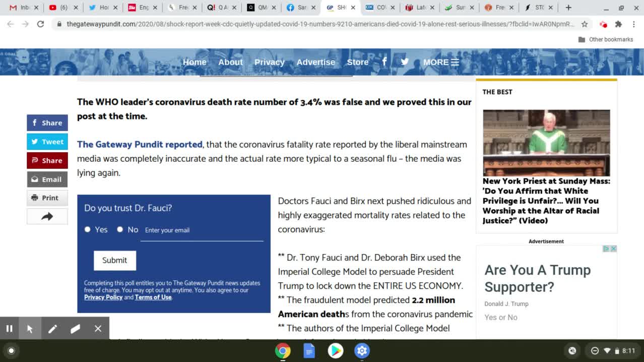Open the About nav link
This screenshot has width=644, height=362.
230,62
